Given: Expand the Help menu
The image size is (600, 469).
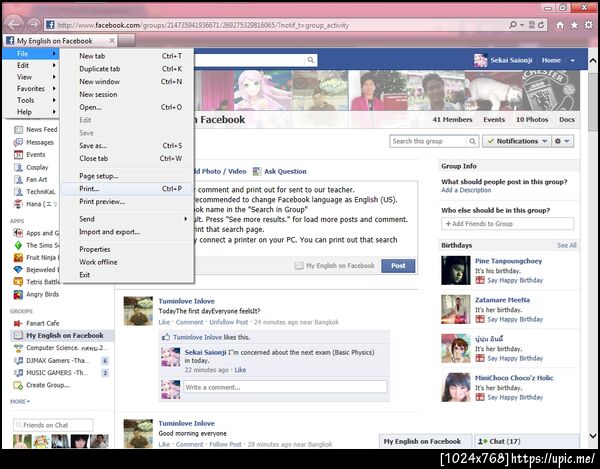Looking at the screenshot, I should pos(30,112).
